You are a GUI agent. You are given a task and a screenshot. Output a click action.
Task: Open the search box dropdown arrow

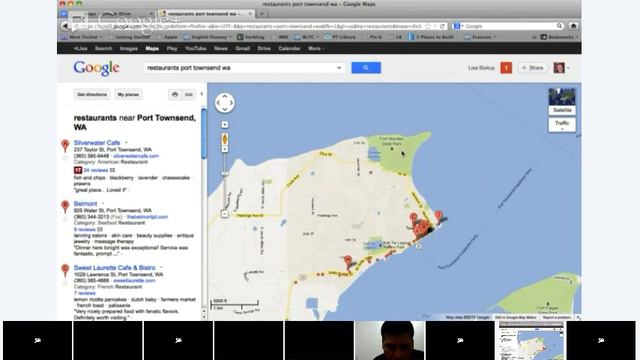(339, 68)
